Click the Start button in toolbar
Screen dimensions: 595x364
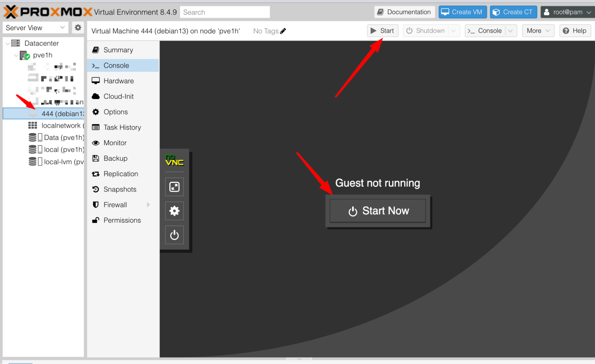click(x=382, y=31)
